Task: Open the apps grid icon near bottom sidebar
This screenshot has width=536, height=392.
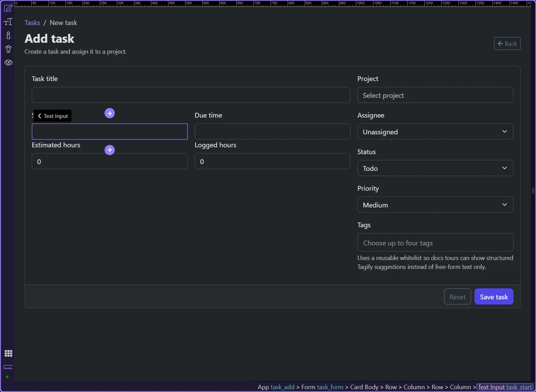Action: pos(8,353)
